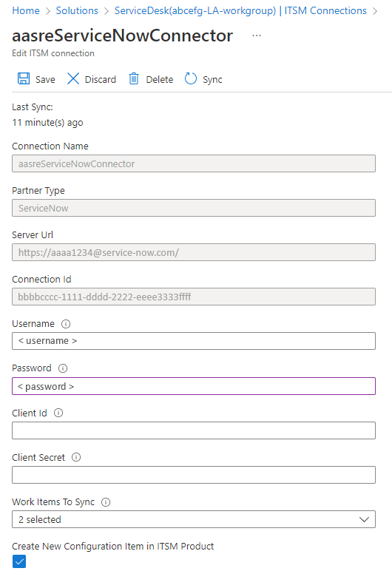This screenshot has height=571, width=392.
Task: Show info tooltip for Username
Action: pyautogui.click(x=66, y=324)
